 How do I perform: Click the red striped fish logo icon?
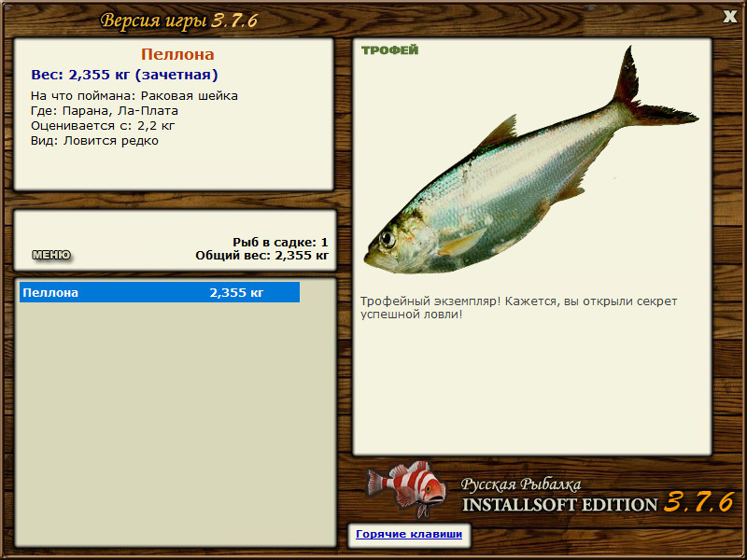click(407, 489)
